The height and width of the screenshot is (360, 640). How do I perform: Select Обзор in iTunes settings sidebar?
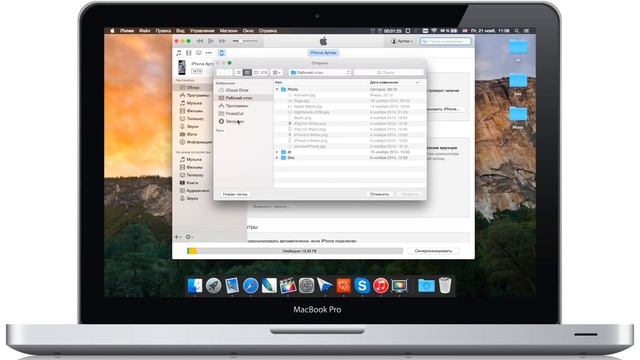point(193,87)
